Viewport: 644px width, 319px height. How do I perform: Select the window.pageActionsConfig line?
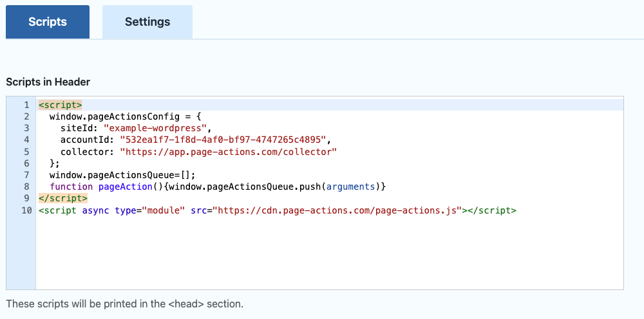126,116
